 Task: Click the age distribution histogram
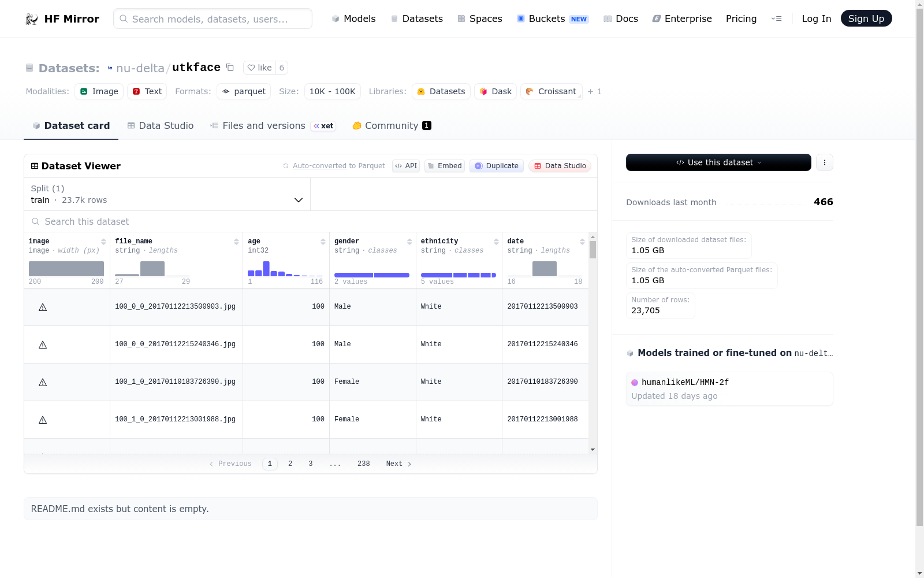pos(285,269)
